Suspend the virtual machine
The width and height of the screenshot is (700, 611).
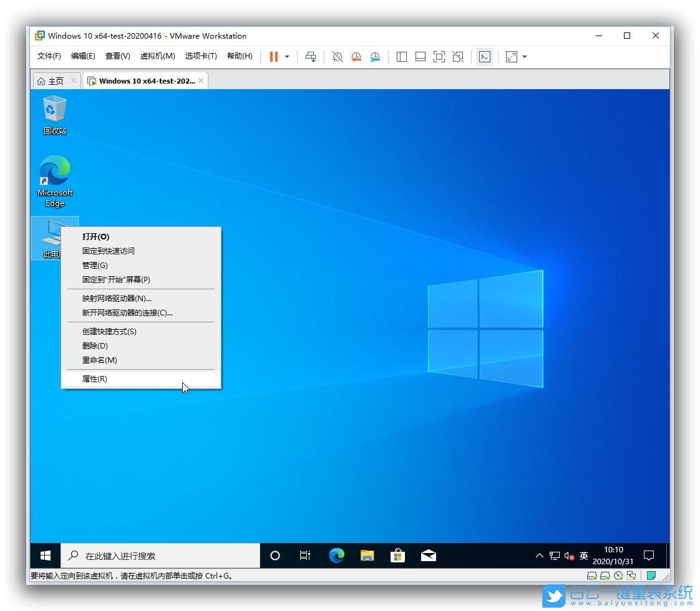pyautogui.click(x=273, y=57)
